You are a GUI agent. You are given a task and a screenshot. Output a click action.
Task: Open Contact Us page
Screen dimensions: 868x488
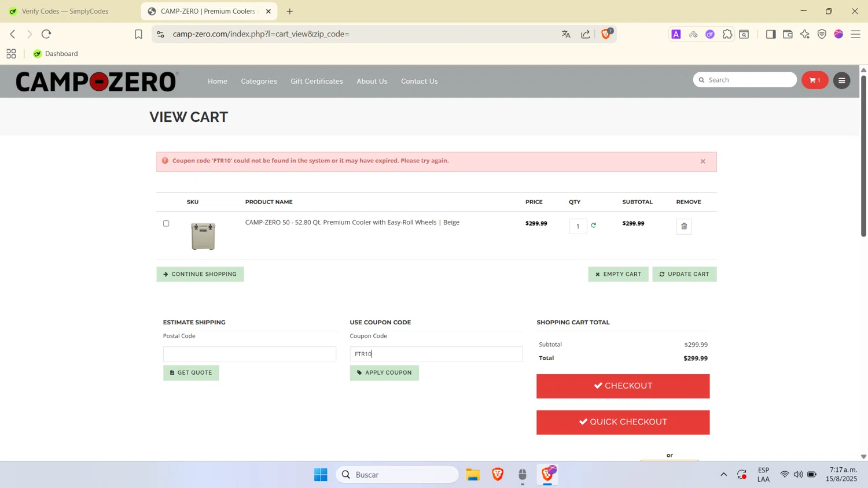click(420, 82)
